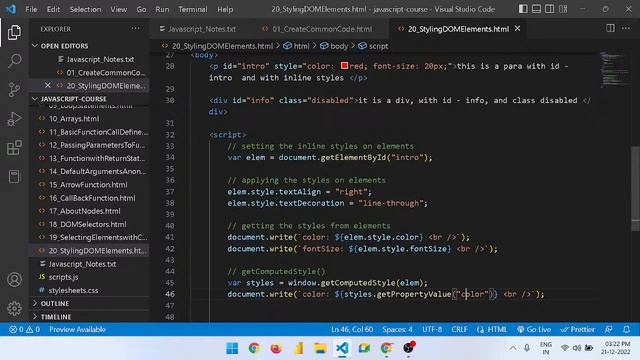
Task: Click CRLF end of line selector
Action: click(x=459, y=329)
